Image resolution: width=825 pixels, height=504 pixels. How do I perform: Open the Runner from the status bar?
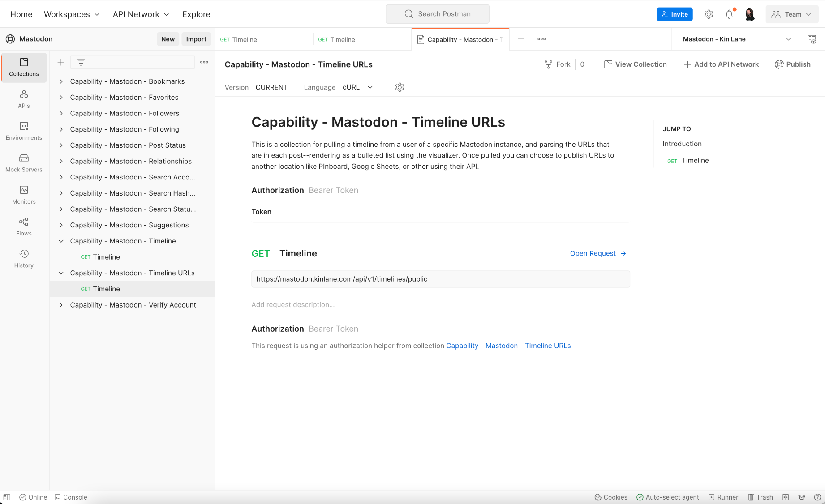pyautogui.click(x=723, y=497)
